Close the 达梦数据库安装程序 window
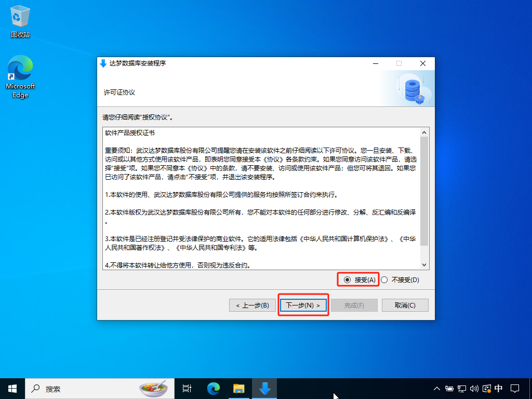This screenshot has width=532, height=399. 423,63
